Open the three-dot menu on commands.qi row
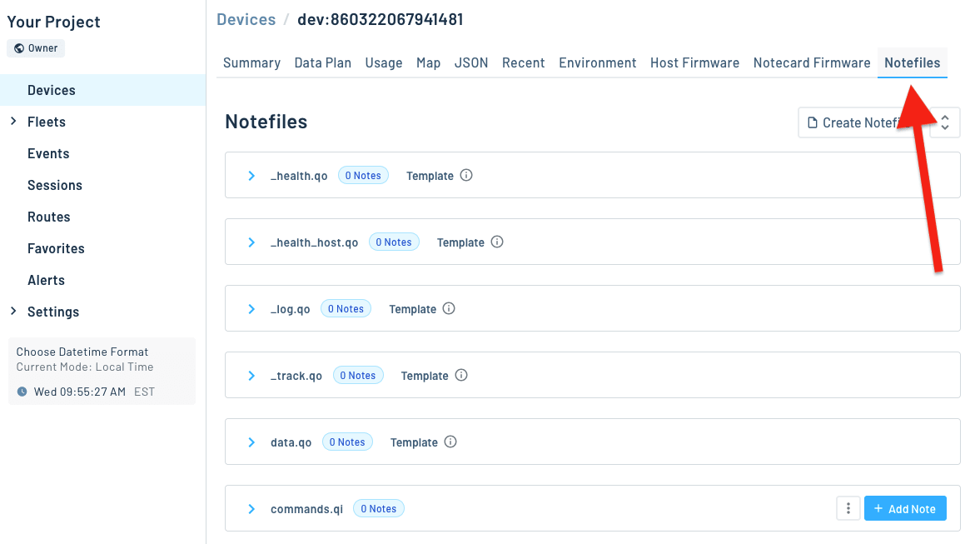 click(x=848, y=507)
